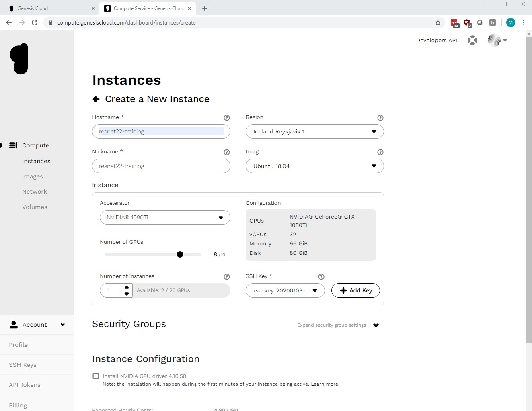Click the red extension icon with badge 14
The image size is (532, 411).
tap(454, 23)
